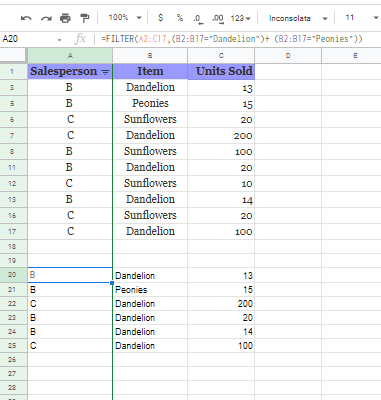The image size is (381, 400).
Task: Increase decimal places icon
Action: click(218, 18)
